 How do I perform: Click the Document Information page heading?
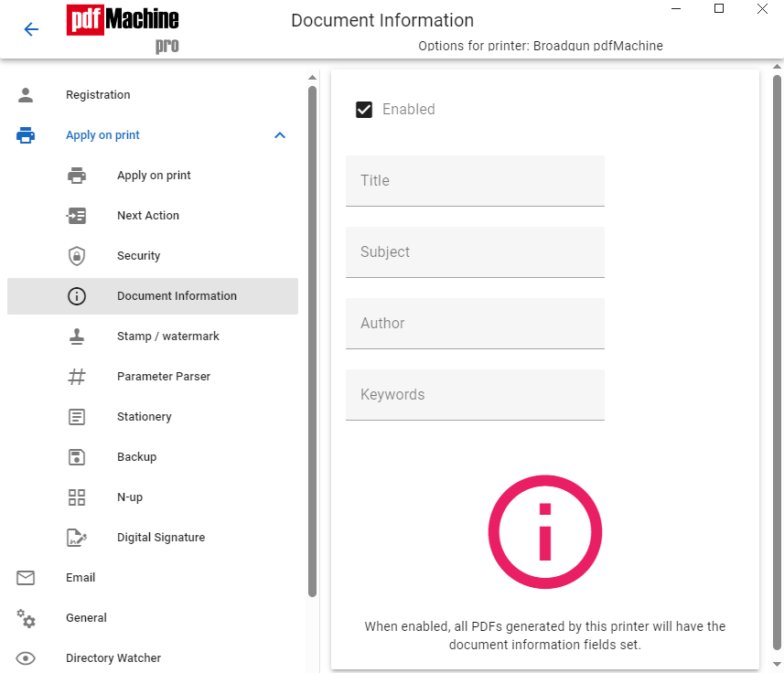tap(382, 20)
